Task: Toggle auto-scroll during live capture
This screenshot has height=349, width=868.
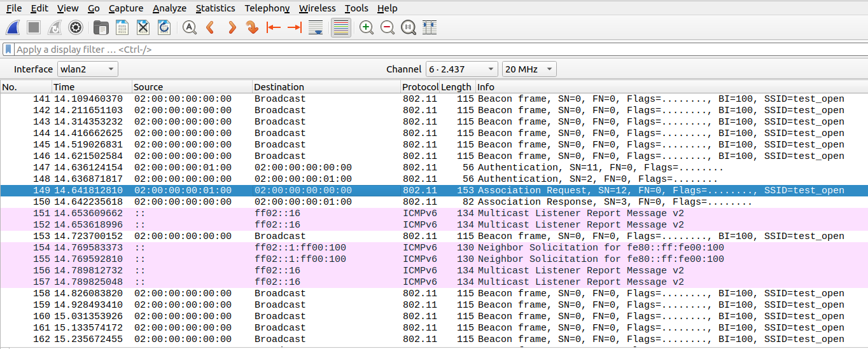Action: (x=315, y=27)
